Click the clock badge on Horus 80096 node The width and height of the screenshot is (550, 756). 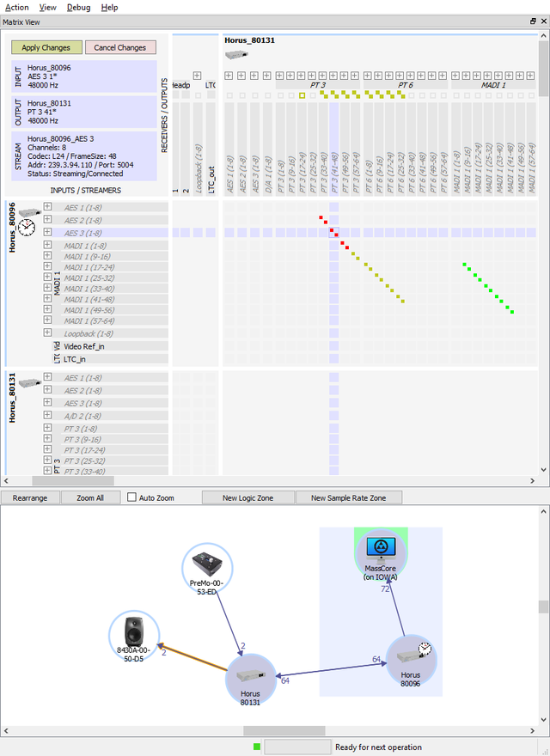[x=425, y=649]
